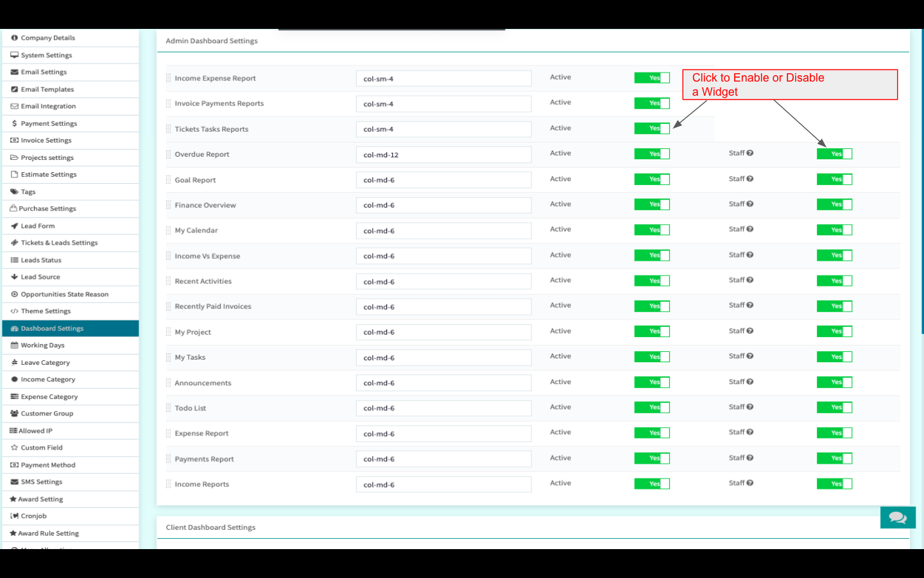Viewport: 924px width, 578px height.
Task: Click the Staff help icon in Todo List row
Action: pos(749,407)
